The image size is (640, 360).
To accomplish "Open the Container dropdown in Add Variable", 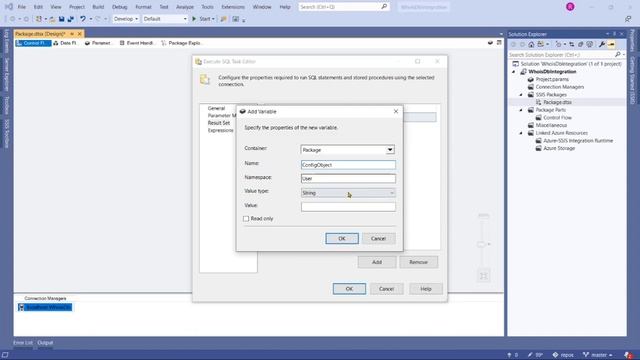I will (390, 150).
